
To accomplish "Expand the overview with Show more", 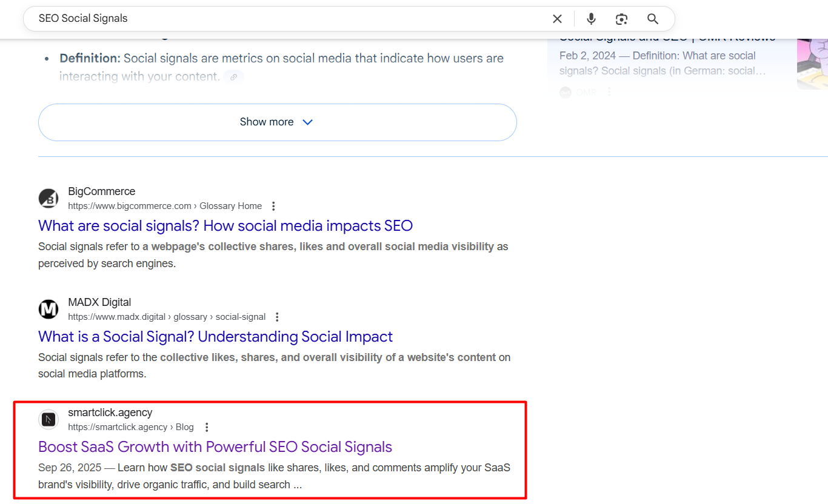I will pyautogui.click(x=277, y=122).
